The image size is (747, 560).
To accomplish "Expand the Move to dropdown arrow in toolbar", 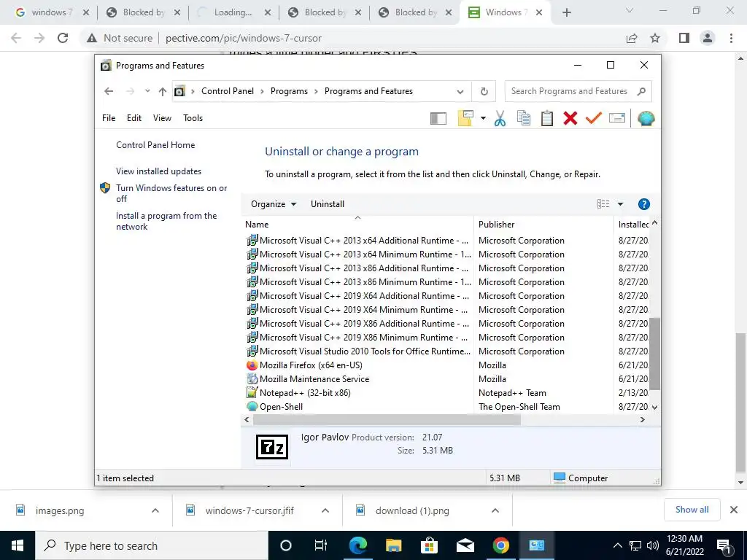I will click(x=483, y=118).
